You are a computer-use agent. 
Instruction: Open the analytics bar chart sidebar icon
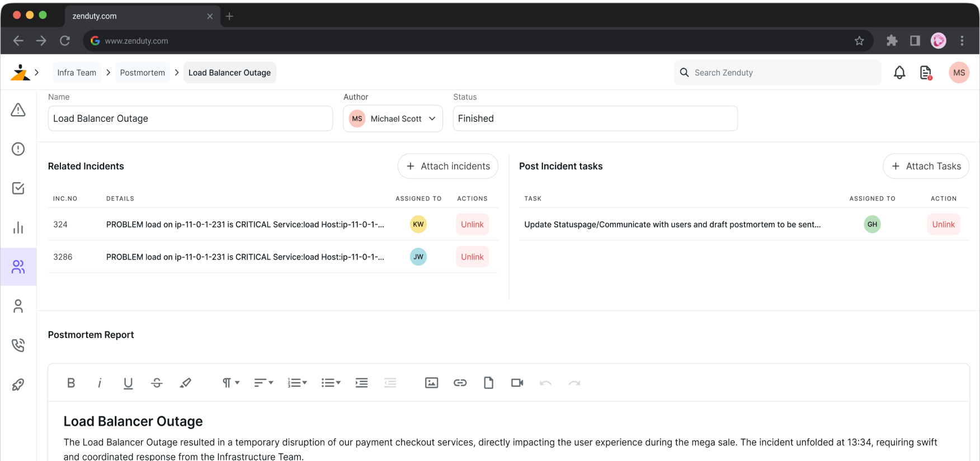coord(18,227)
